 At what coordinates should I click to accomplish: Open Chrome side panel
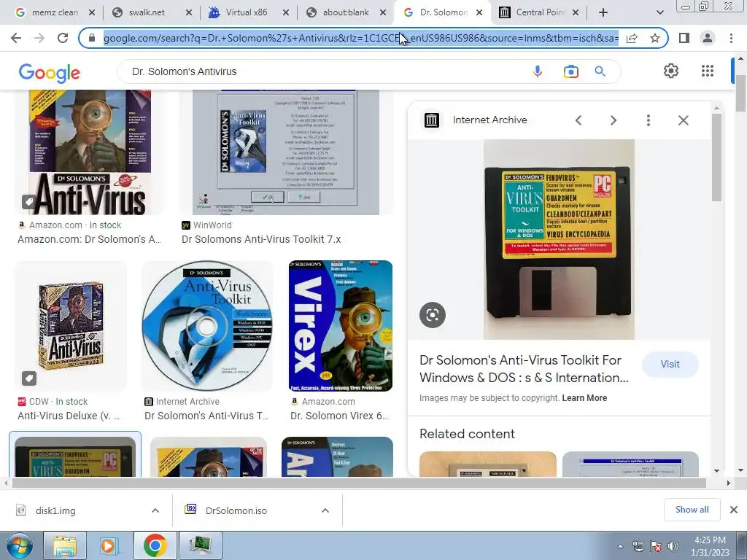pos(684,38)
